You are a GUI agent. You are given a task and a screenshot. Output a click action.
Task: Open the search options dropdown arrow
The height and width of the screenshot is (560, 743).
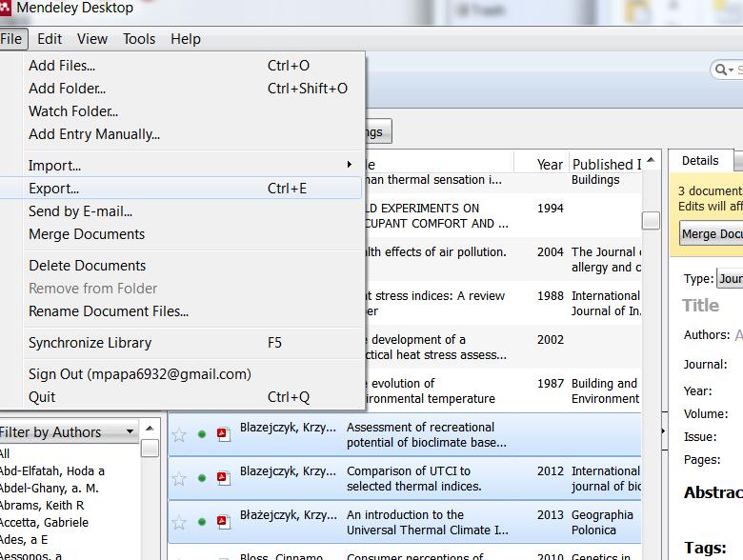click(x=732, y=70)
